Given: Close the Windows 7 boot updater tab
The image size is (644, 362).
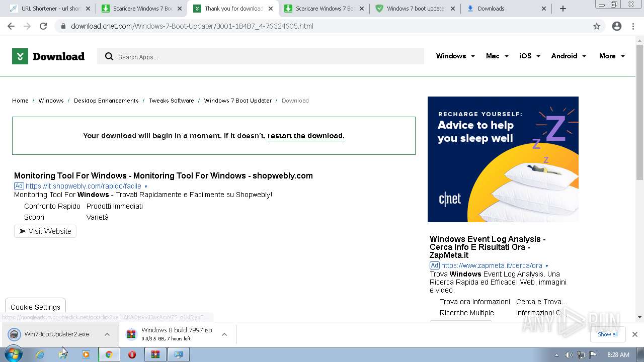Looking at the screenshot, I should click(x=453, y=9).
